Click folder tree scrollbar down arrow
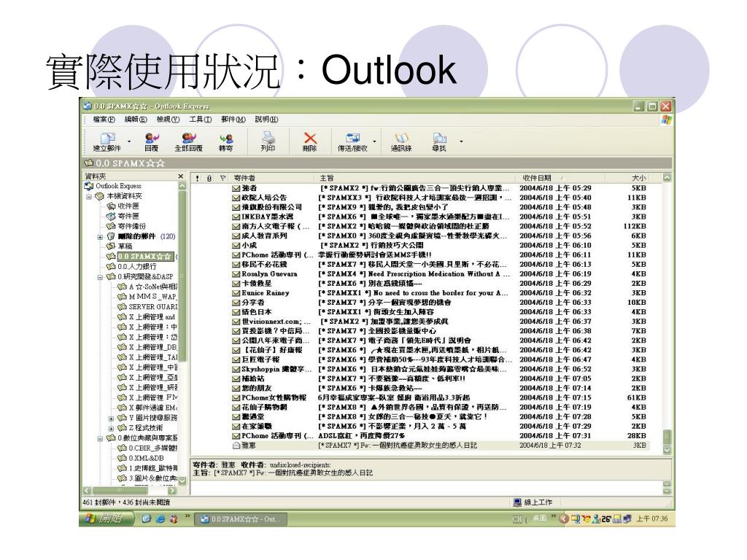This screenshot has height=560, width=747. 182,481
